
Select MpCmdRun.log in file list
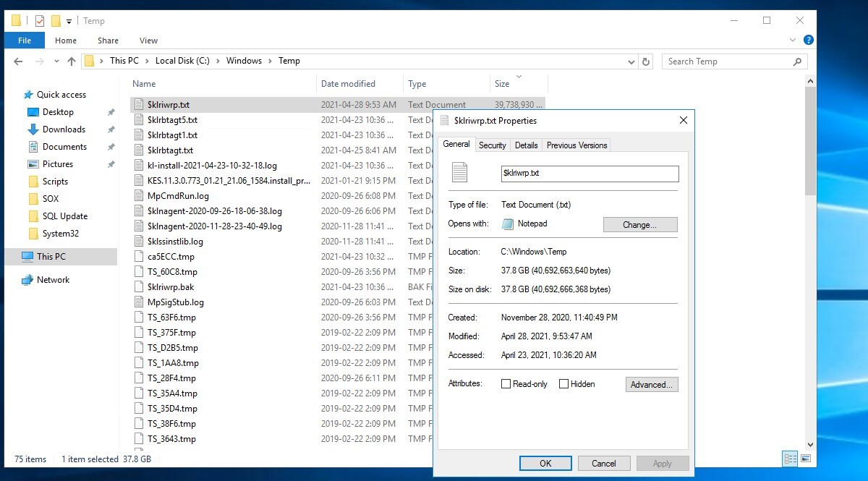pyautogui.click(x=178, y=196)
